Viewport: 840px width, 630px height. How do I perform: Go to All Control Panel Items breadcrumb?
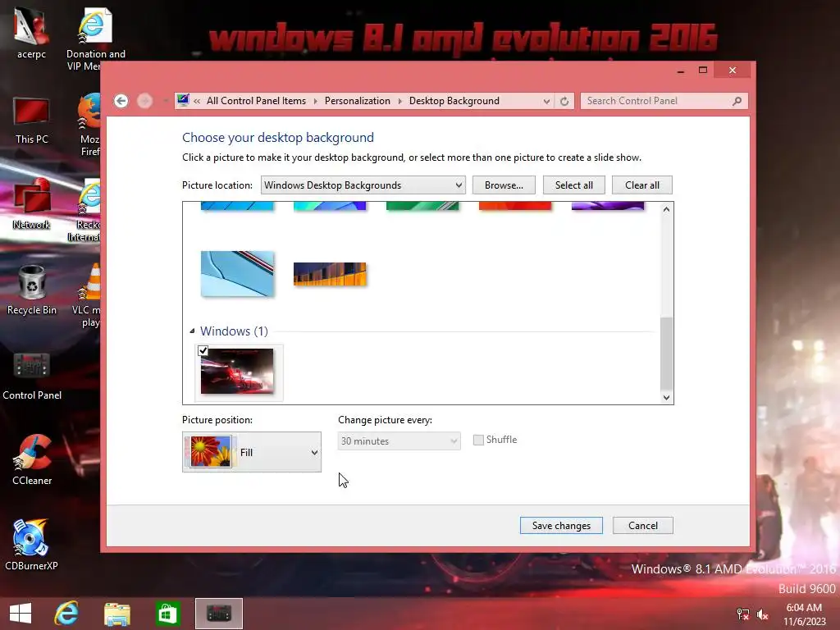(x=256, y=101)
